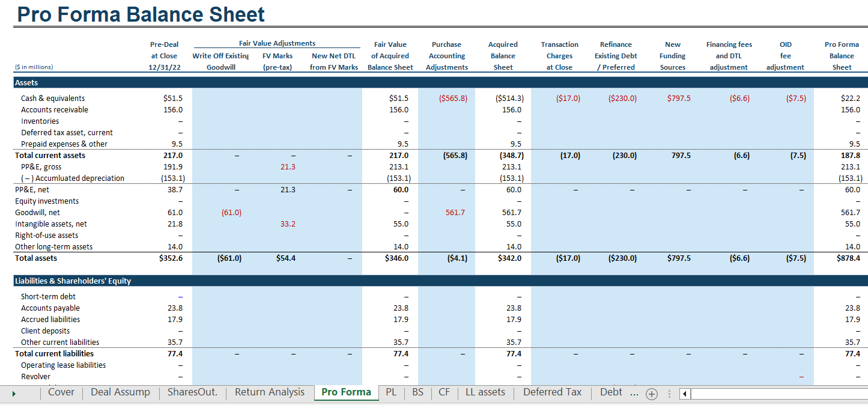This screenshot has height=405, width=868.
Task: Click the tab bar resize handle dots
Action: [669, 394]
